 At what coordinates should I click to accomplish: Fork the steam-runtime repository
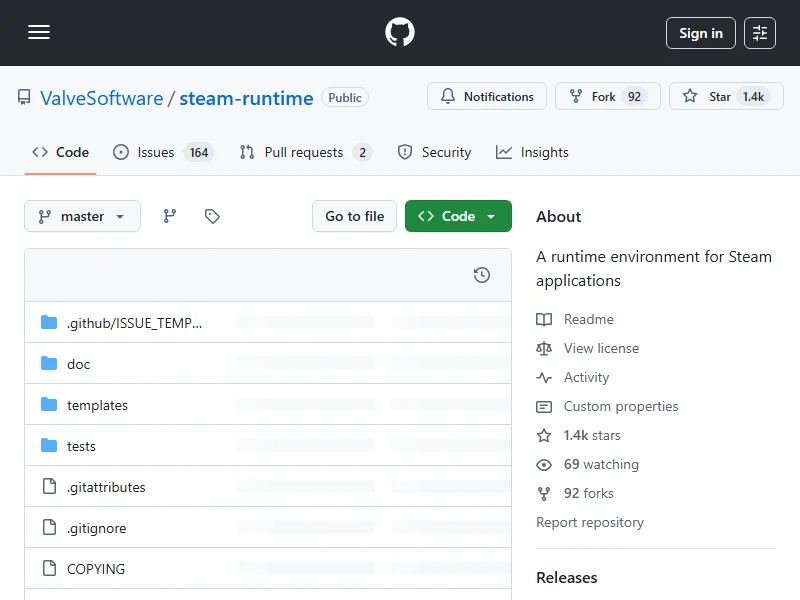607,97
